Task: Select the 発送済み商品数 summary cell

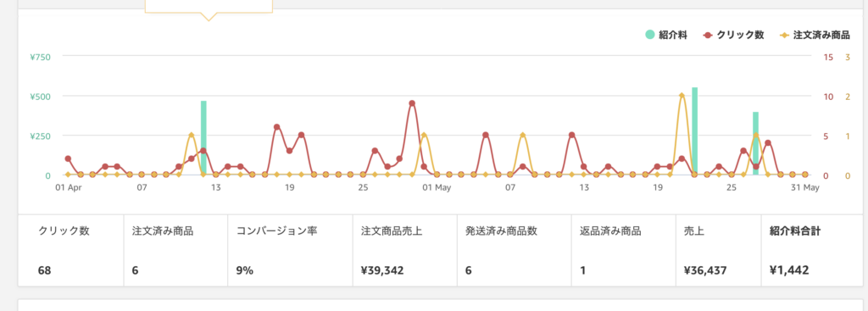Action: point(515,250)
